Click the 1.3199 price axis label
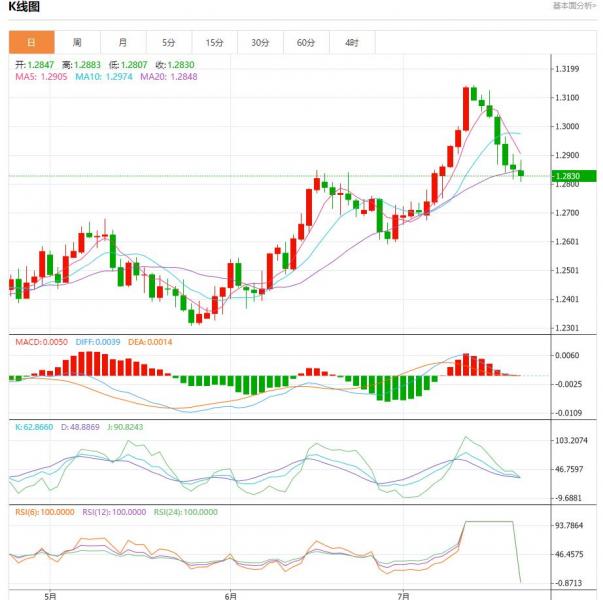Screen dimensions: 603x600 pos(568,69)
